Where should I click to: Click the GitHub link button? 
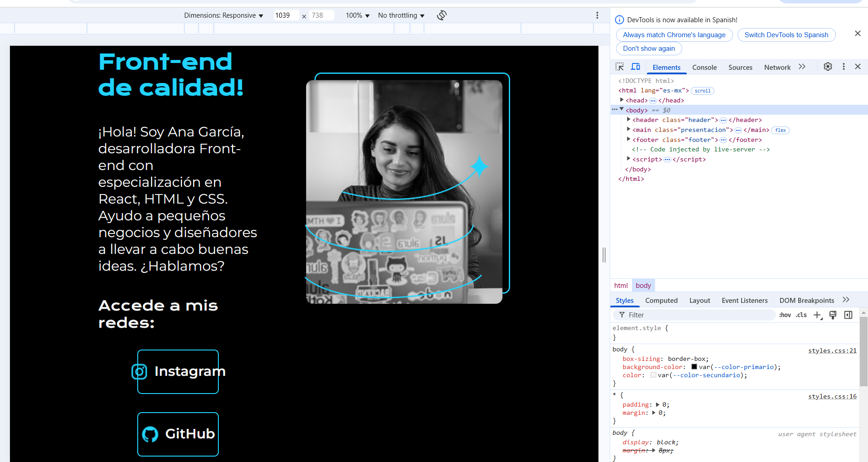(x=178, y=434)
